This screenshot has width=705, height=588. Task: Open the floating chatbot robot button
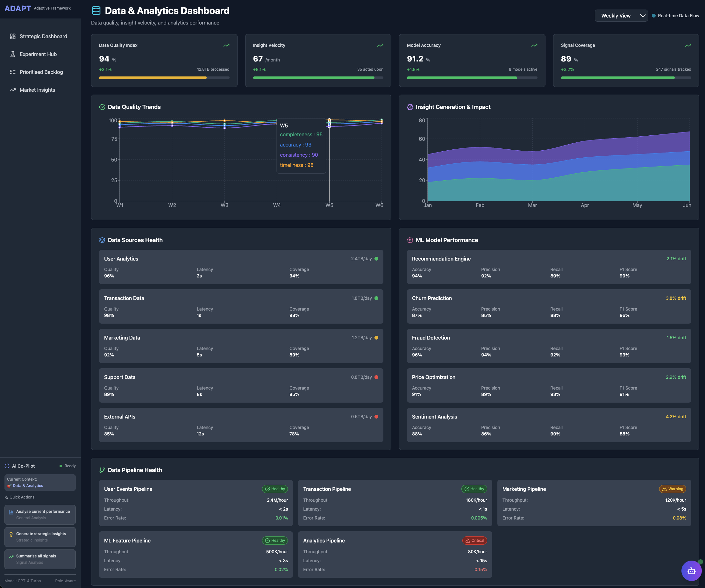(x=691, y=570)
